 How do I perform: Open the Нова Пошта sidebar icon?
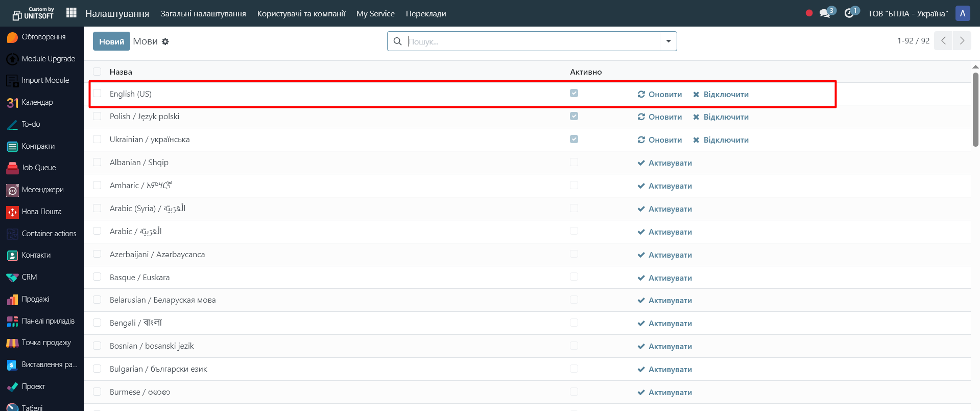coord(13,212)
